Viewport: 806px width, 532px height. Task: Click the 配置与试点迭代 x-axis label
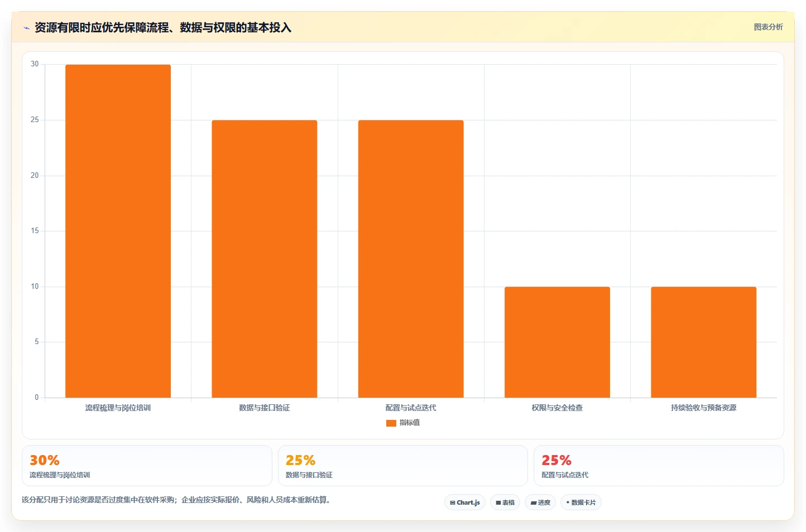(411, 408)
